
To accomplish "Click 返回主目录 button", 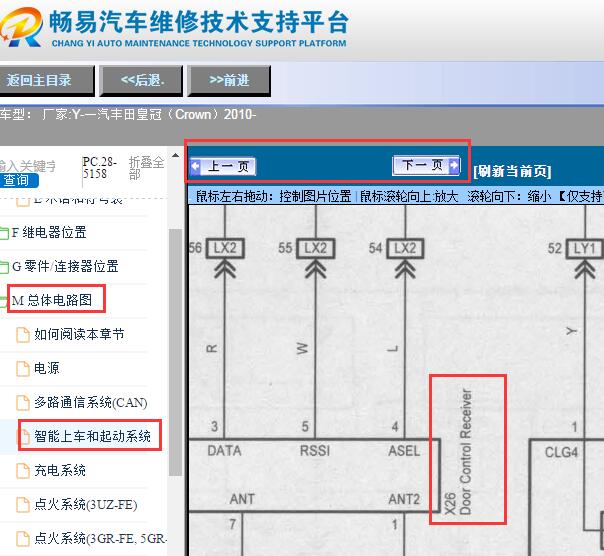I will [46, 81].
